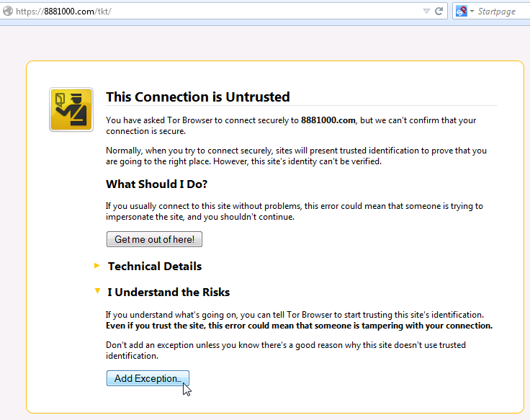530x420 pixels.
Task: Click the bold tampering warning sentence
Action: pyautogui.click(x=299, y=326)
